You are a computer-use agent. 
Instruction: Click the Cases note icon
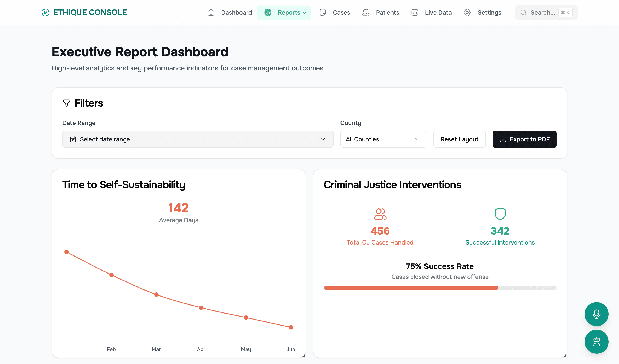coord(323,12)
